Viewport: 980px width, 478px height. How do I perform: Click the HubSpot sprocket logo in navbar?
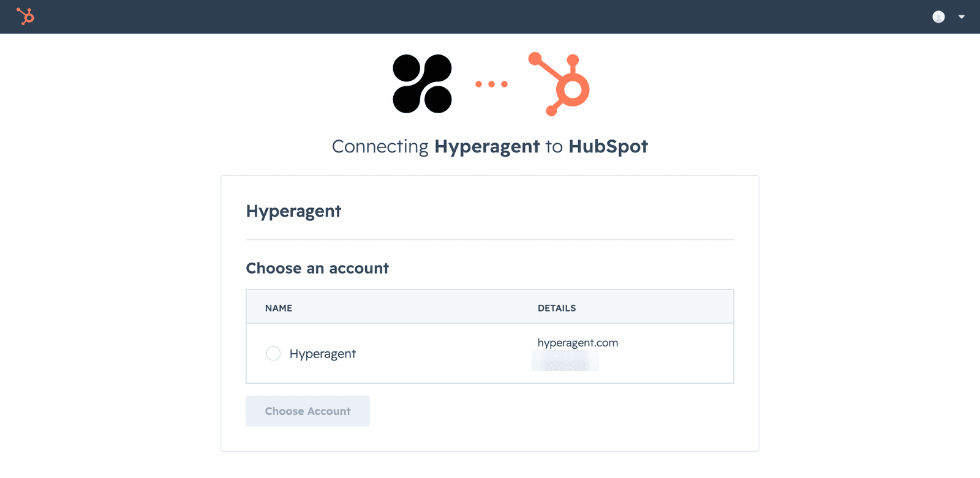[25, 16]
